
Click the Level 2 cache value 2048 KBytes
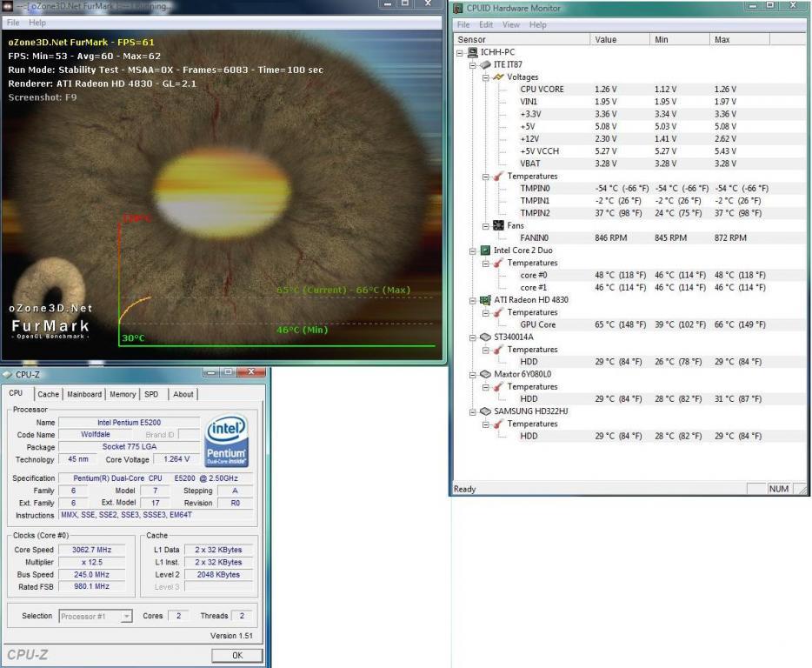click(x=218, y=575)
